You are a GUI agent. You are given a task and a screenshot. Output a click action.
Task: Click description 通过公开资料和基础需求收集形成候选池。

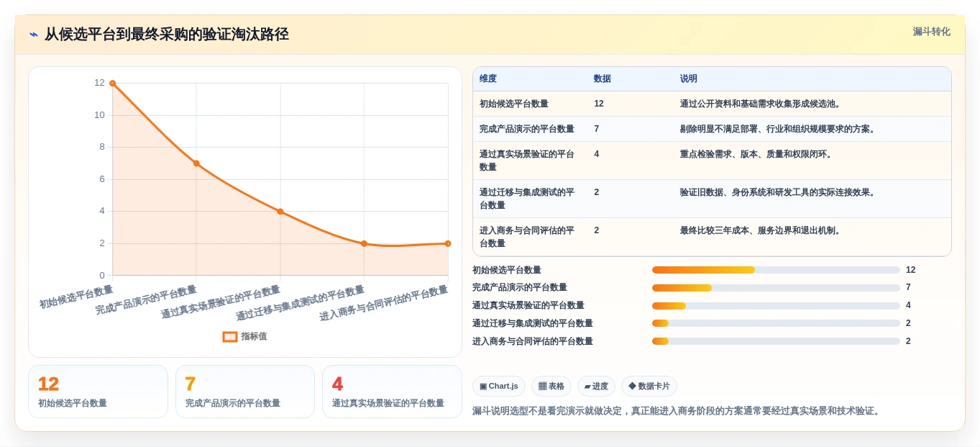[x=761, y=104]
